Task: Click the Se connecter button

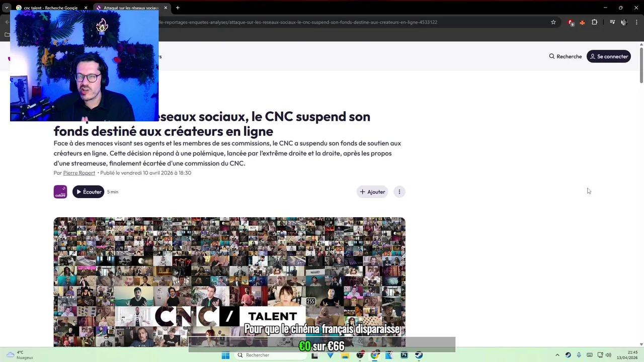Action: 609,56
